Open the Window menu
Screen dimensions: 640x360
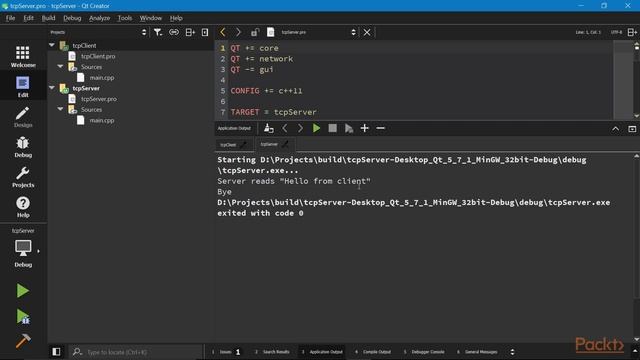pyautogui.click(x=151, y=18)
